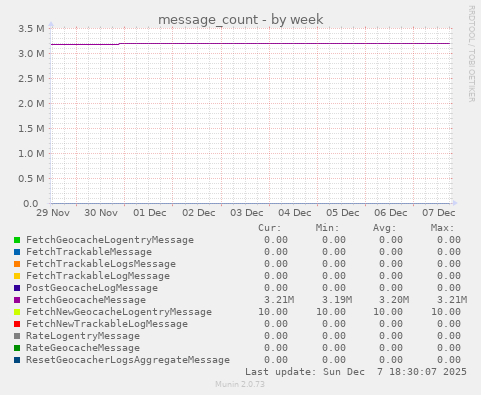This screenshot has width=481, height=395.
Task: Click the 1.5 M y-axis label
Action: coord(31,129)
